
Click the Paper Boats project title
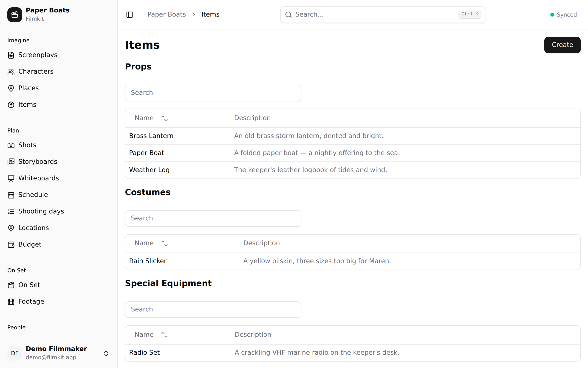click(48, 10)
